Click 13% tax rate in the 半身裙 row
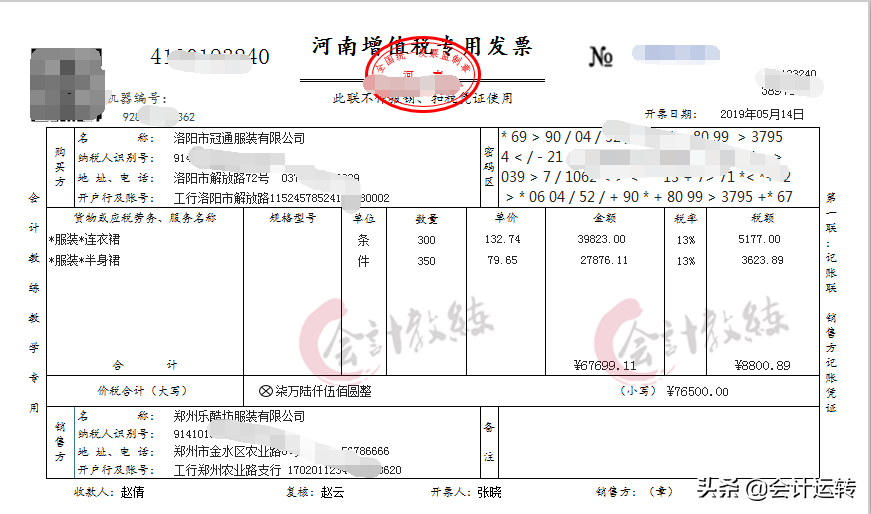 (685, 261)
